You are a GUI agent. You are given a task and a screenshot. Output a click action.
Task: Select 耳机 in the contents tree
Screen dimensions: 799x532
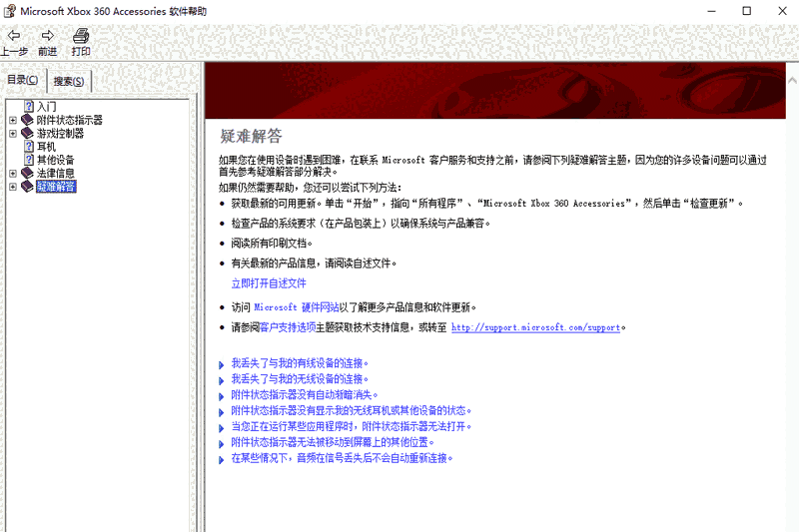46,146
